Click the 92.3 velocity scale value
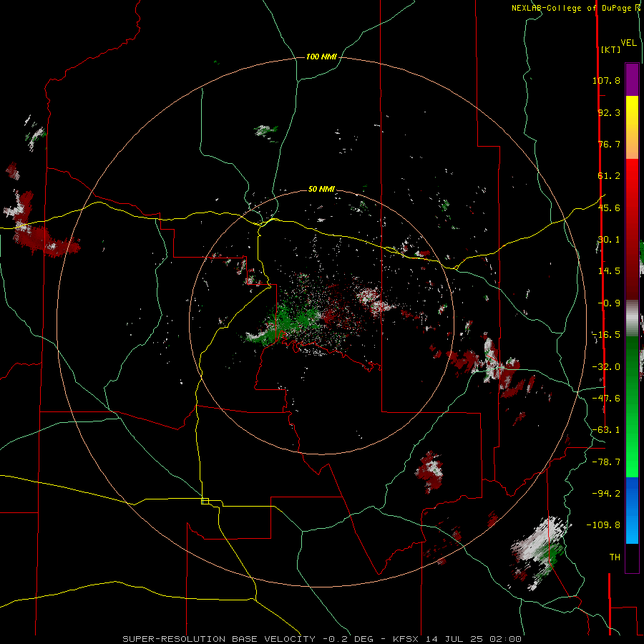Screen dimensions: 644x644 [x=609, y=112]
